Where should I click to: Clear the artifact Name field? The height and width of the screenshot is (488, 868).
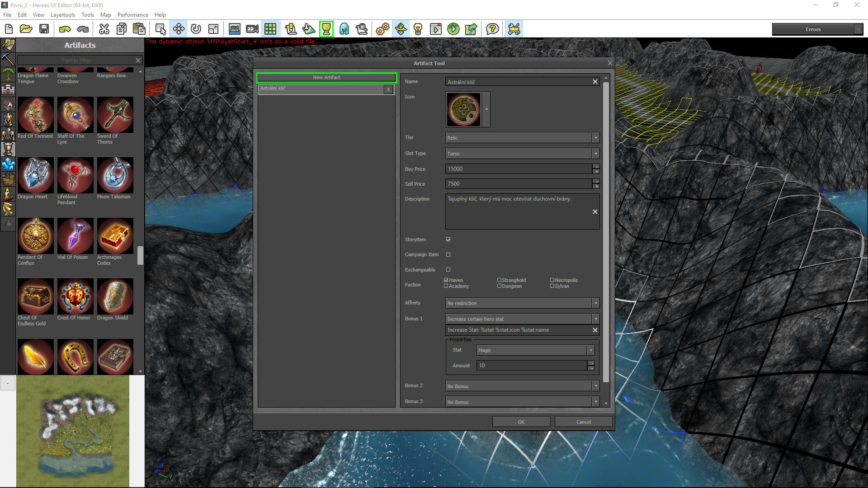click(595, 82)
